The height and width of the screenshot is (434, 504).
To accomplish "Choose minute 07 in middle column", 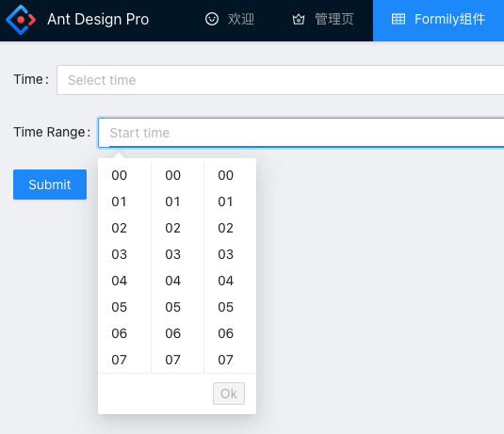I will click(x=177, y=360).
